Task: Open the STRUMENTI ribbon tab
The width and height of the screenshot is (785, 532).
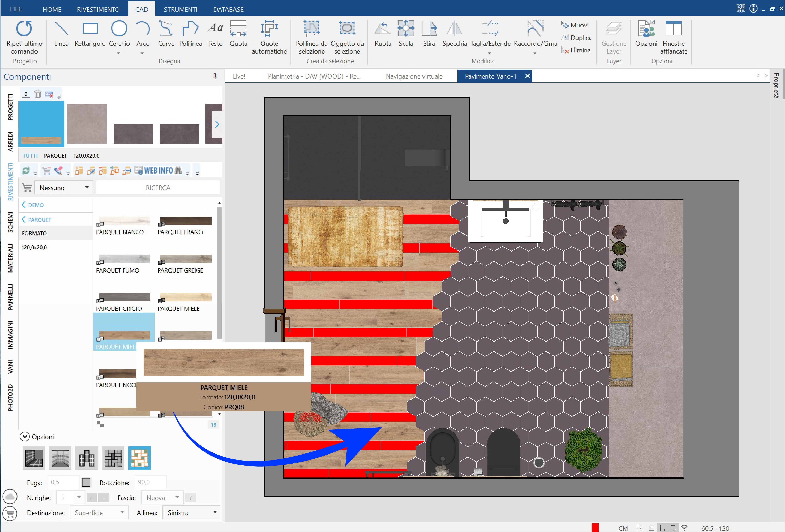Action: click(181, 9)
